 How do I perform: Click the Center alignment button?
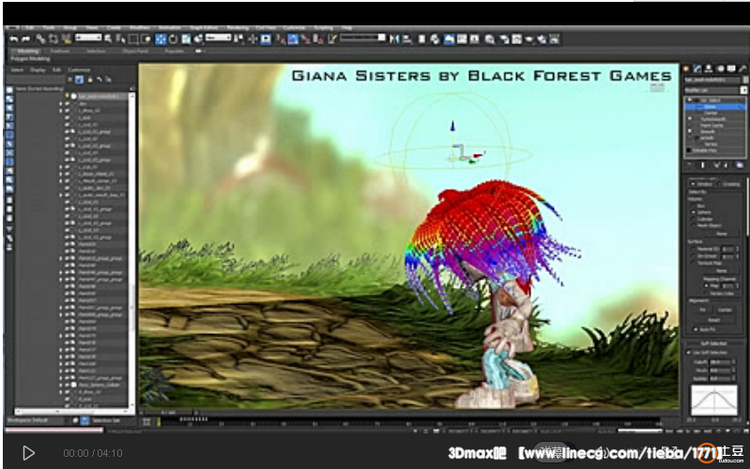click(725, 309)
